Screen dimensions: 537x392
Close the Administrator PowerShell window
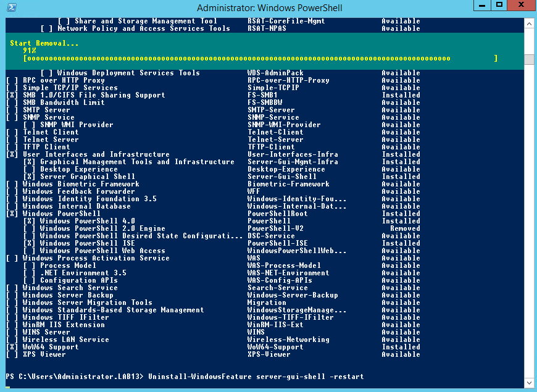coord(521,5)
